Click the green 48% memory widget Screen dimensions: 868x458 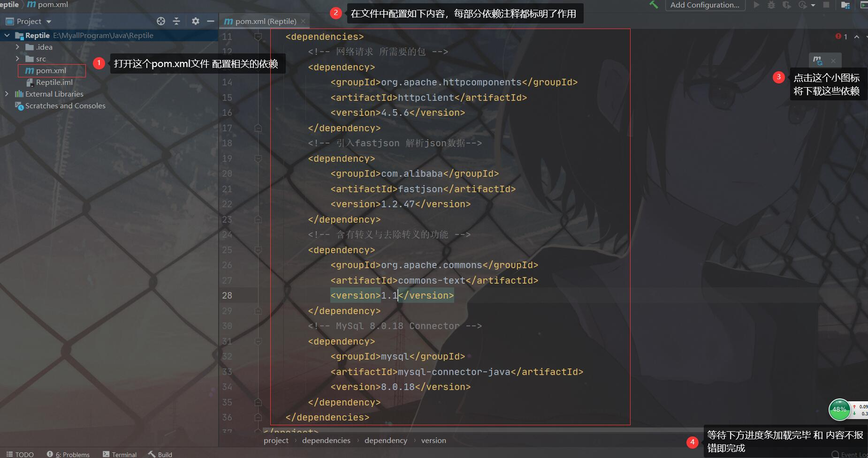pos(839,410)
